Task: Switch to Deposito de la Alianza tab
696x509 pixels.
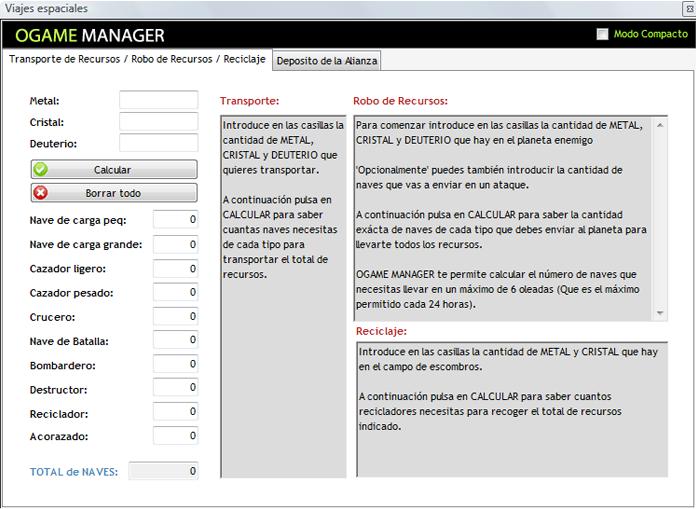Action: [x=327, y=61]
